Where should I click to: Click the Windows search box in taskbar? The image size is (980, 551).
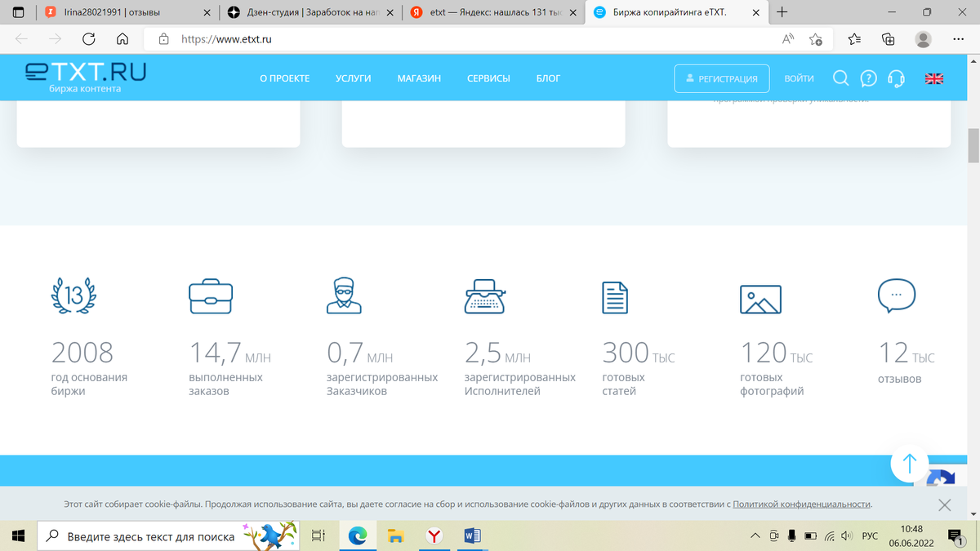169,535
